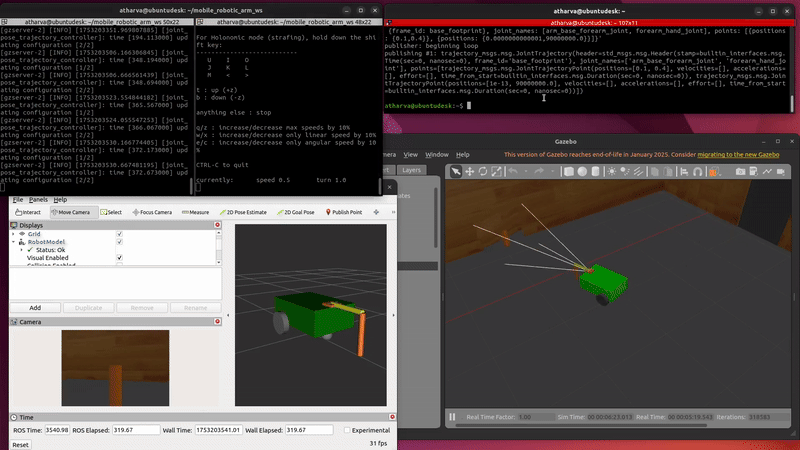Open RViz Help menu

(60, 199)
